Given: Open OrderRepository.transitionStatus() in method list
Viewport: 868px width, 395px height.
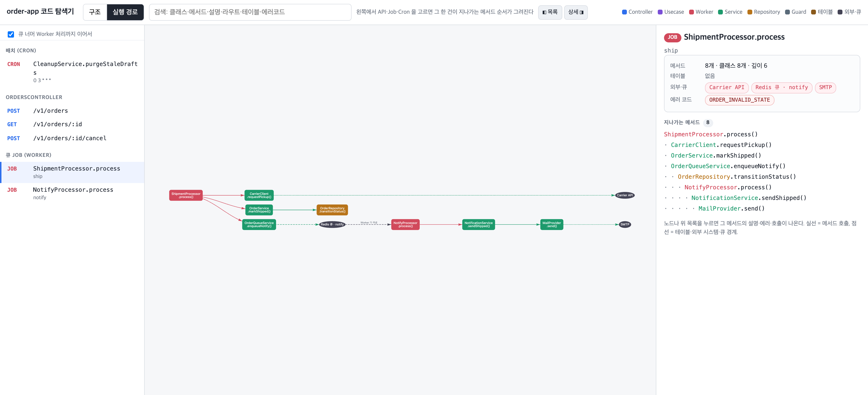Looking at the screenshot, I should point(737,177).
